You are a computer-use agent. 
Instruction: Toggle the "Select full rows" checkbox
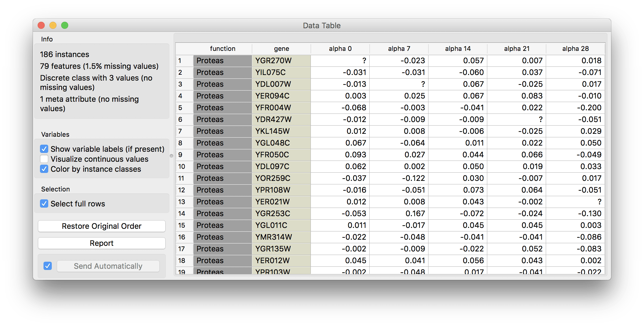[x=44, y=203]
